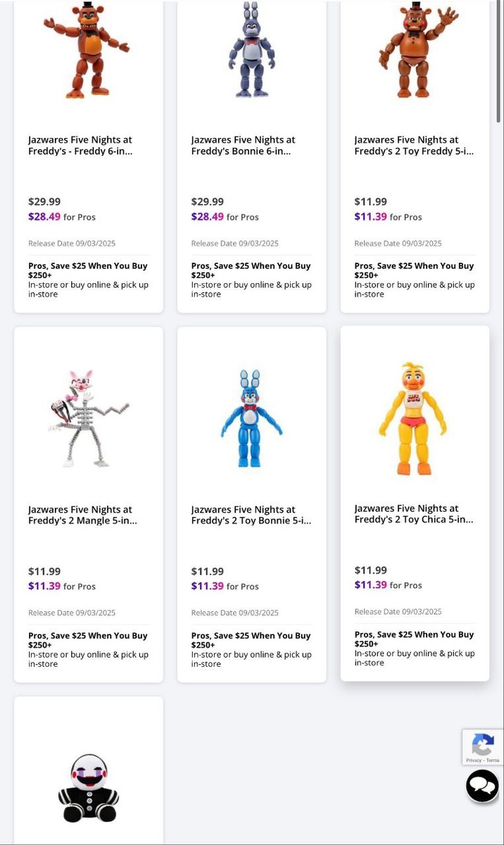Open the reCAPTCHA Terms link
Viewport: 504px width, 845px height.
pyautogui.click(x=493, y=760)
